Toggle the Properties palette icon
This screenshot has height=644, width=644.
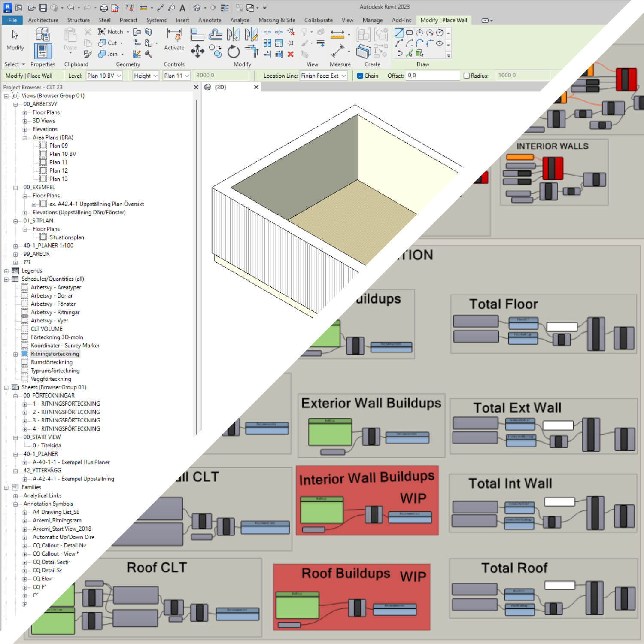click(x=43, y=51)
